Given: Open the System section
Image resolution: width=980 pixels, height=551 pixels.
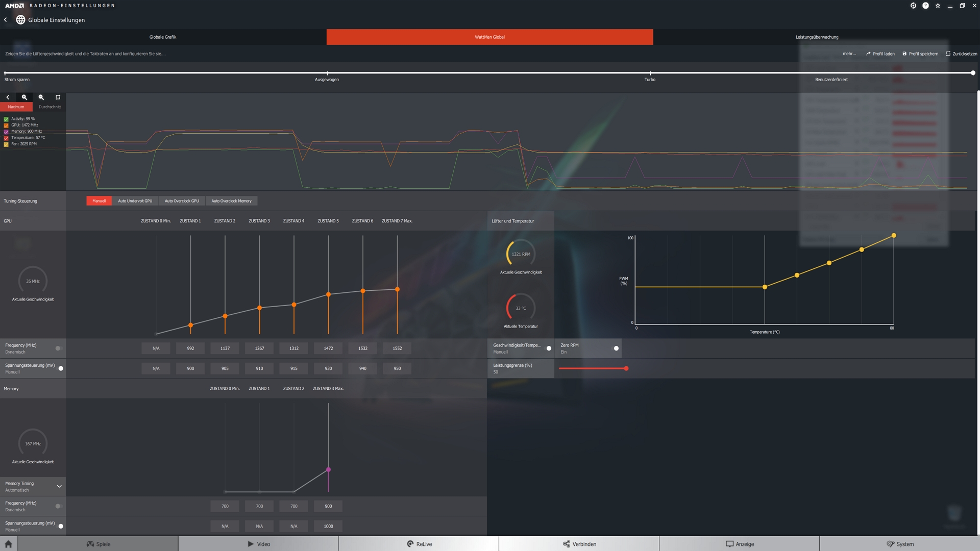Looking at the screenshot, I should (x=900, y=544).
